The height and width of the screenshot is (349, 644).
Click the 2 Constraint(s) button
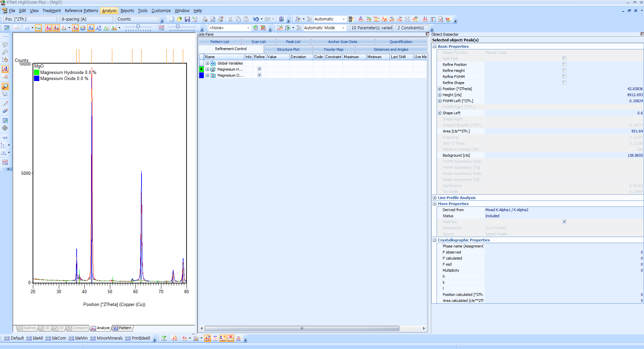click(x=411, y=28)
